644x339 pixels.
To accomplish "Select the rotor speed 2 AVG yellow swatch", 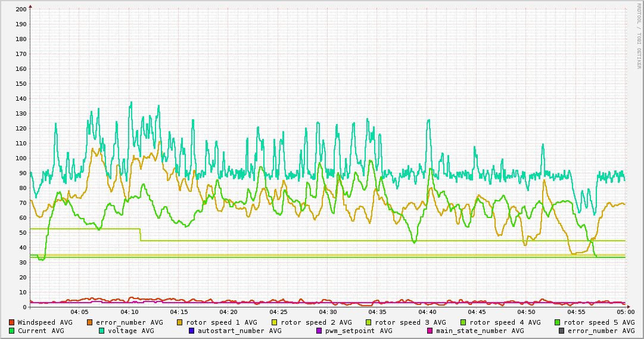I will click(275, 322).
